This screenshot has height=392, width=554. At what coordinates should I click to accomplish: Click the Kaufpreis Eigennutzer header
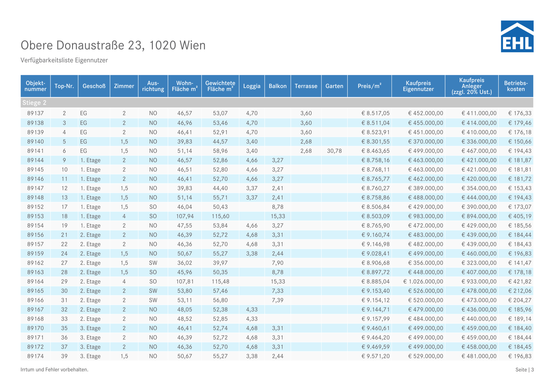coord(418,86)
